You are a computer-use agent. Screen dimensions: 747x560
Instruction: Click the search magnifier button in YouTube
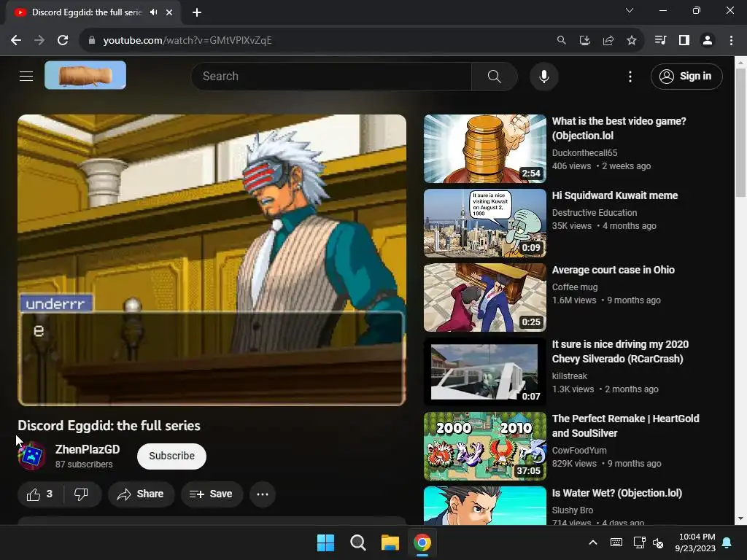[494, 76]
